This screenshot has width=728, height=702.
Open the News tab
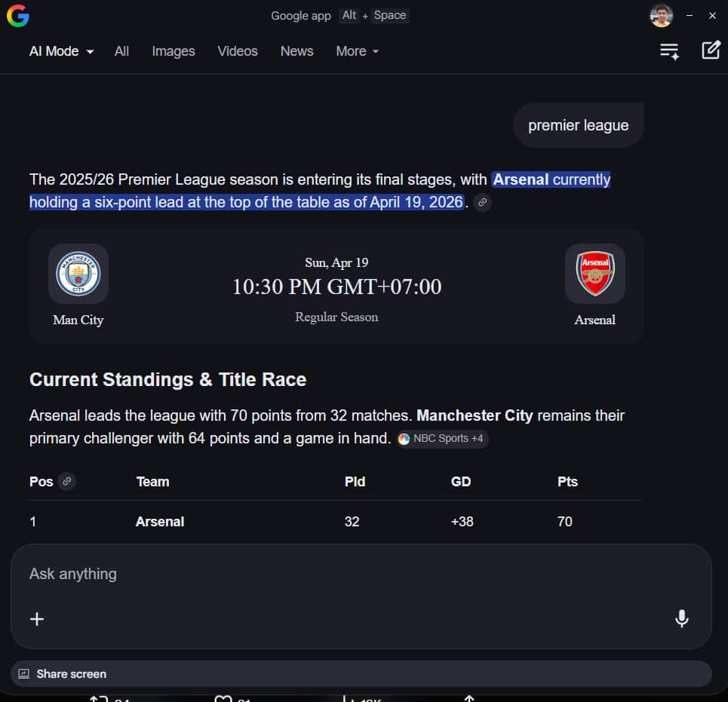coord(296,51)
